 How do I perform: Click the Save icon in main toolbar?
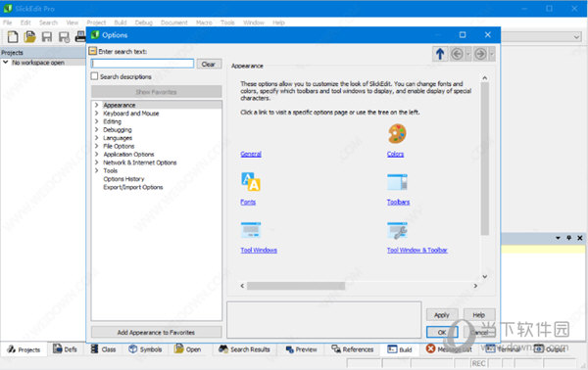(47, 36)
